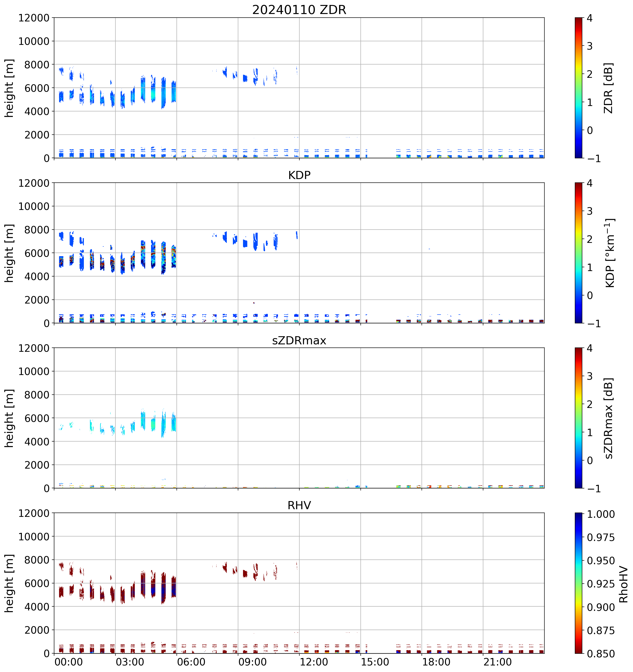633x672 pixels.
Task: Click the 18:00 time axis label
Action: (436, 662)
